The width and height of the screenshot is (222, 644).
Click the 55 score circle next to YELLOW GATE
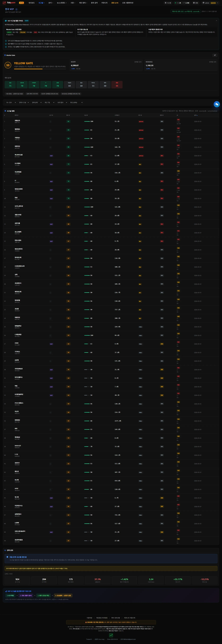(x=8, y=65)
